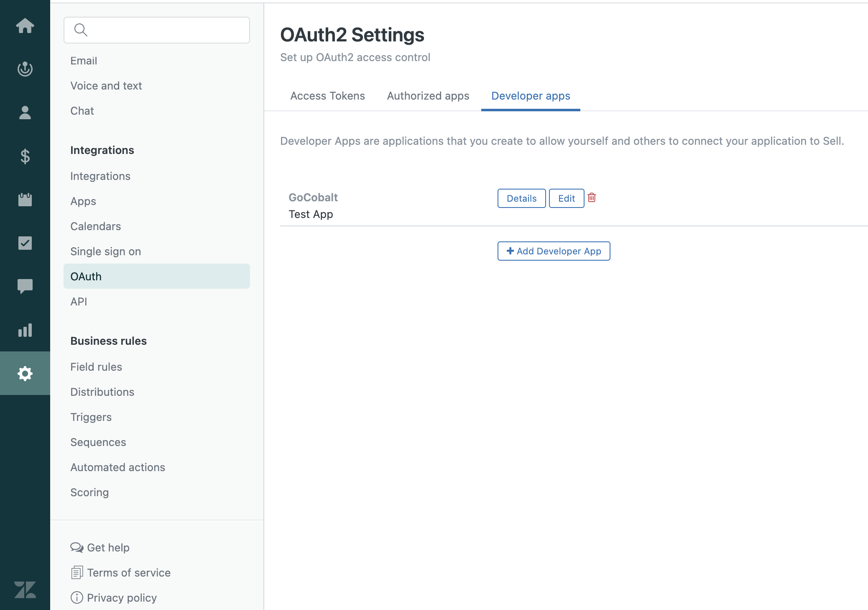Image resolution: width=868 pixels, height=610 pixels.
Task: Open Details for GoCobalt
Action: point(521,198)
